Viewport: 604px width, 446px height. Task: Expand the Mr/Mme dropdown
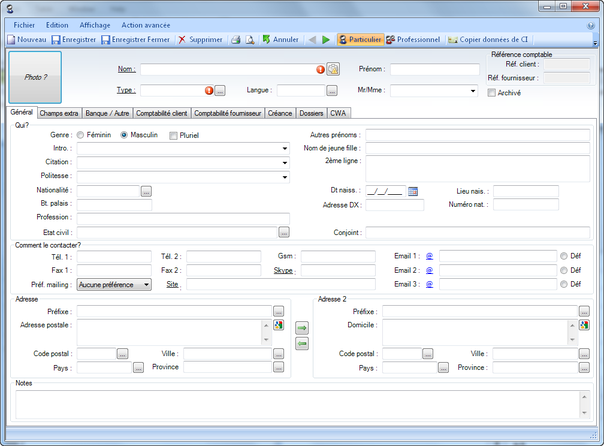(x=473, y=90)
